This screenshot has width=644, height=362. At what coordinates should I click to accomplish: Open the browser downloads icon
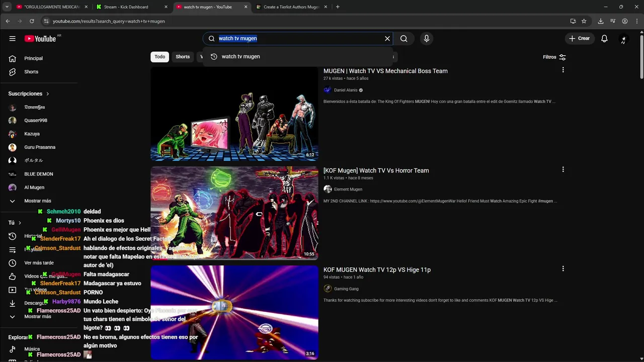coord(600,21)
